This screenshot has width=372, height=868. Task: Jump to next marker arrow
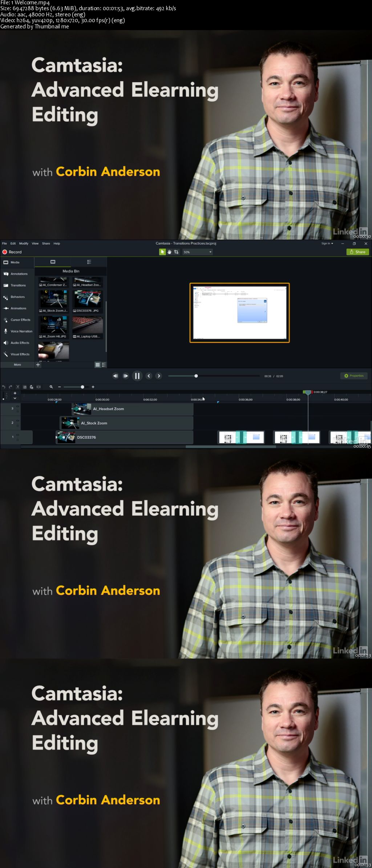[159, 376]
